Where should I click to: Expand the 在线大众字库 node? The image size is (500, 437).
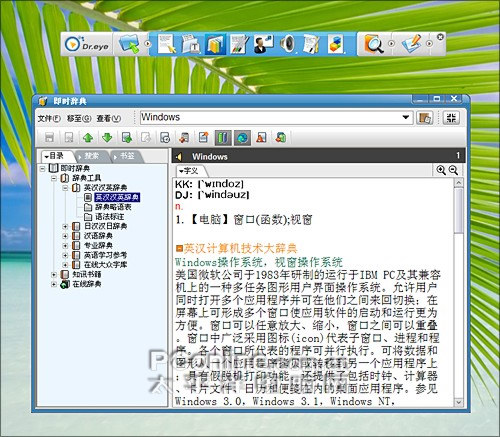click(x=65, y=265)
